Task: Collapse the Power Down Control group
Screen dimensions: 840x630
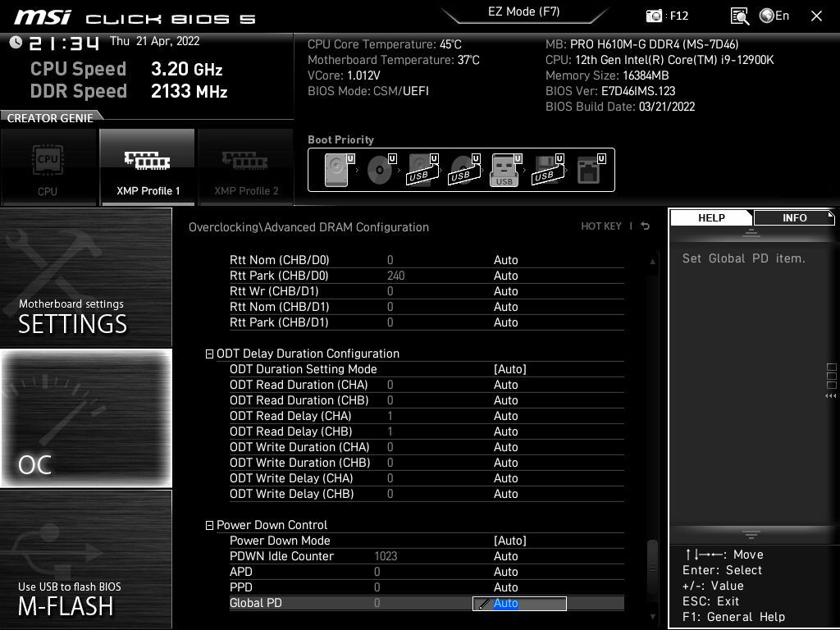Action: 209,526
